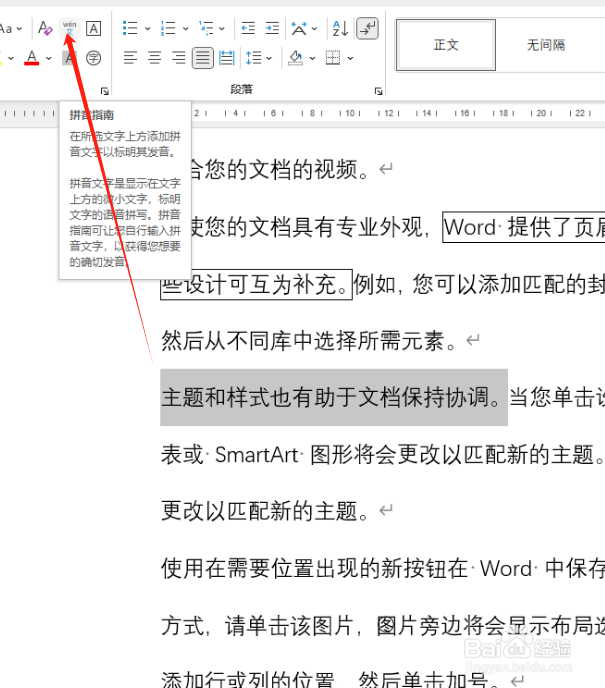The image size is (605, 688).
Task: Apply a multilevel list
Action: pos(206,29)
